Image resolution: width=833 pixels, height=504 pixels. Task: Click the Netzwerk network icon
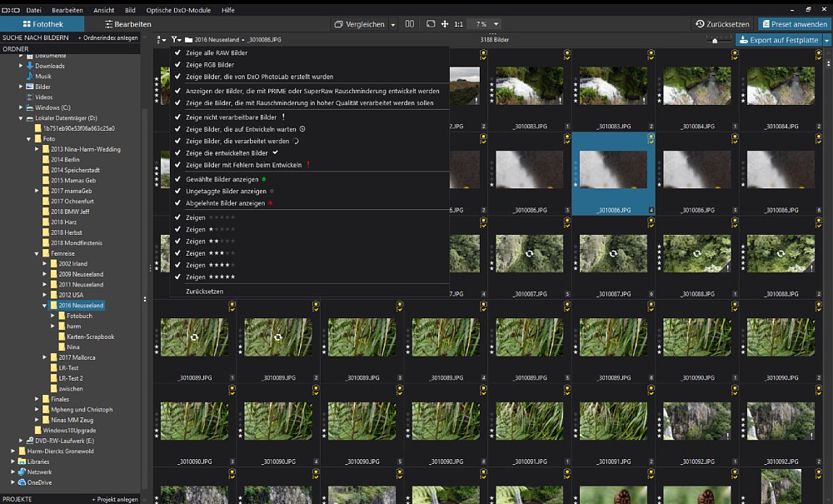(x=22, y=472)
